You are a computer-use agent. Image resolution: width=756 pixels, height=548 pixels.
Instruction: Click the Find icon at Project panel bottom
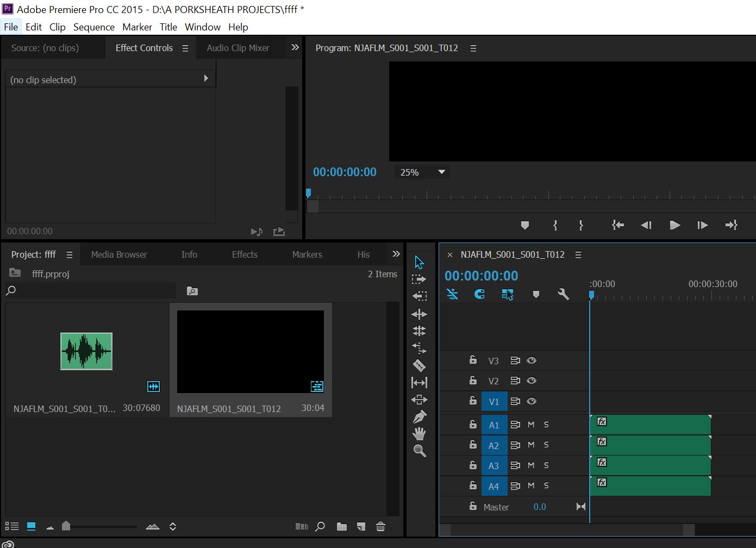(320, 526)
